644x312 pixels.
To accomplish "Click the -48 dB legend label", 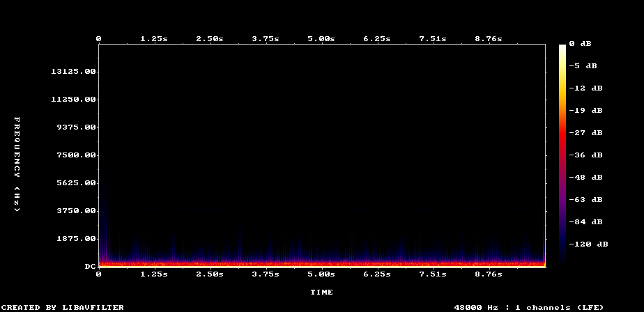I will click(x=585, y=178).
